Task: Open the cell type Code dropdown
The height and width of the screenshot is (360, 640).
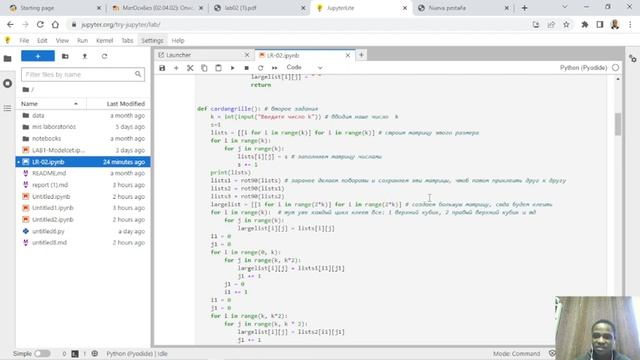Action: pyautogui.click(x=304, y=67)
